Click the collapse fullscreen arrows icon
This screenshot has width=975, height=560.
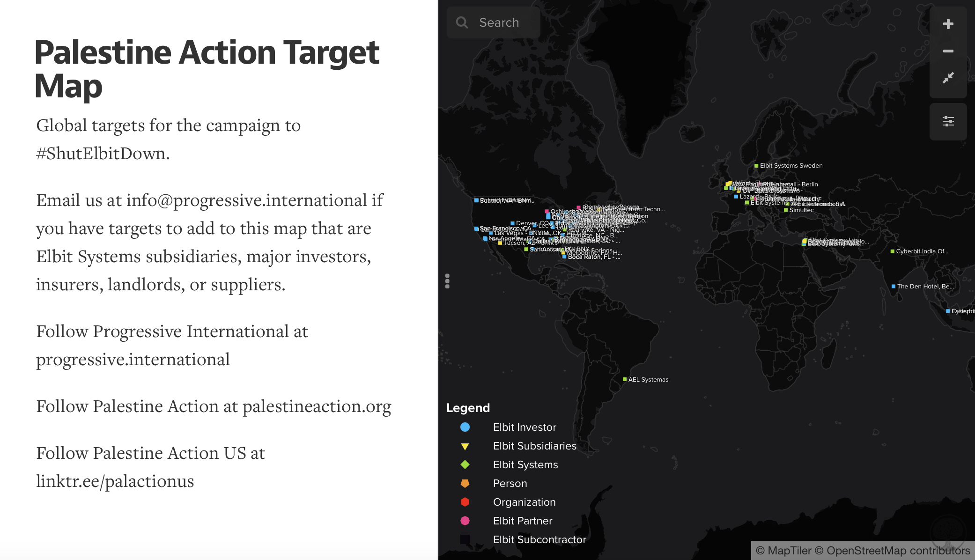pyautogui.click(x=948, y=78)
